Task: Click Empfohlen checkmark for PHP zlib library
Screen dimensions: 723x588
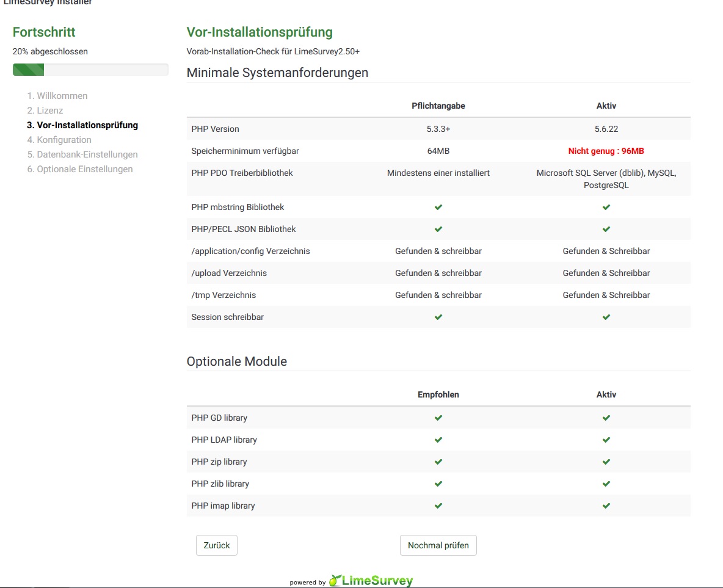Action: tap(438, 484)
